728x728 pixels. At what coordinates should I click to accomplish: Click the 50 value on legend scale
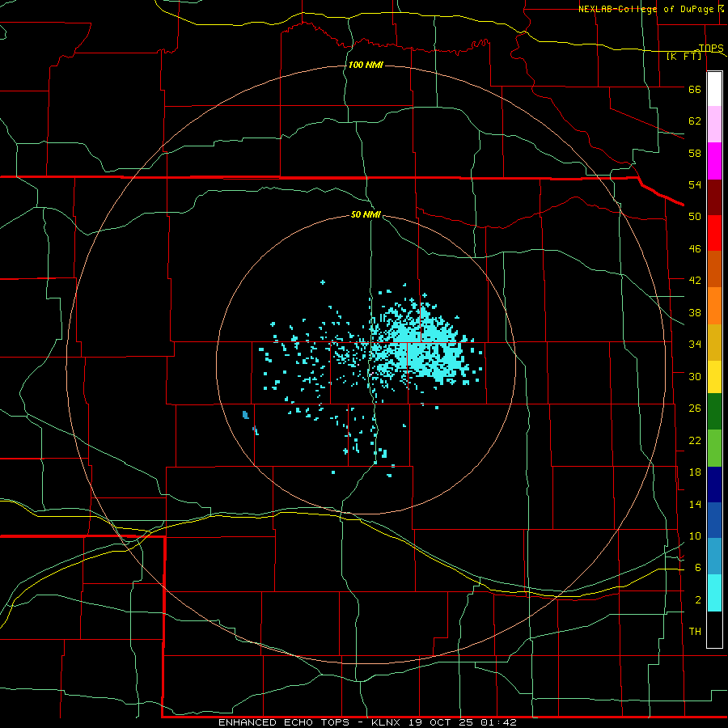click(695, 217)
